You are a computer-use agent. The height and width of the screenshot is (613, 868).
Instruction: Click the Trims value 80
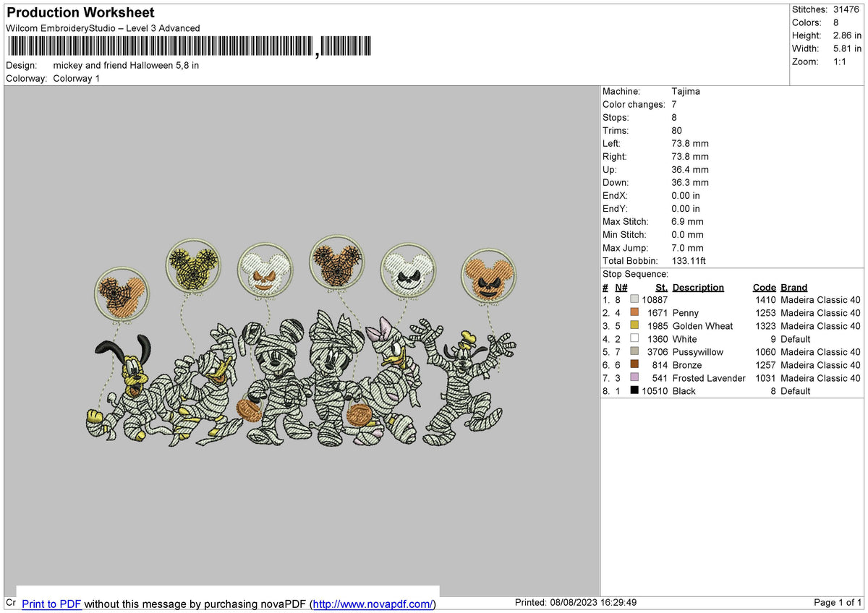click(x=677, y=130)
